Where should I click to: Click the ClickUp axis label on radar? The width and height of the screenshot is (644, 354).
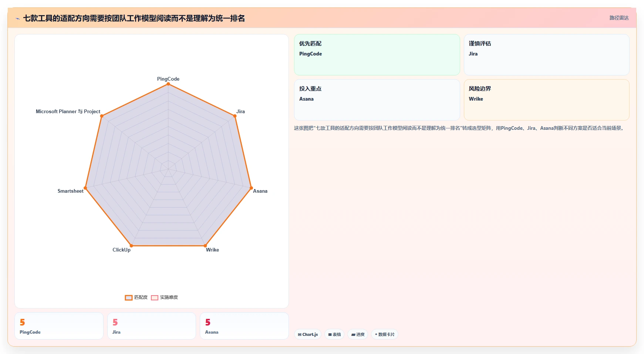[x=122, y=250]
